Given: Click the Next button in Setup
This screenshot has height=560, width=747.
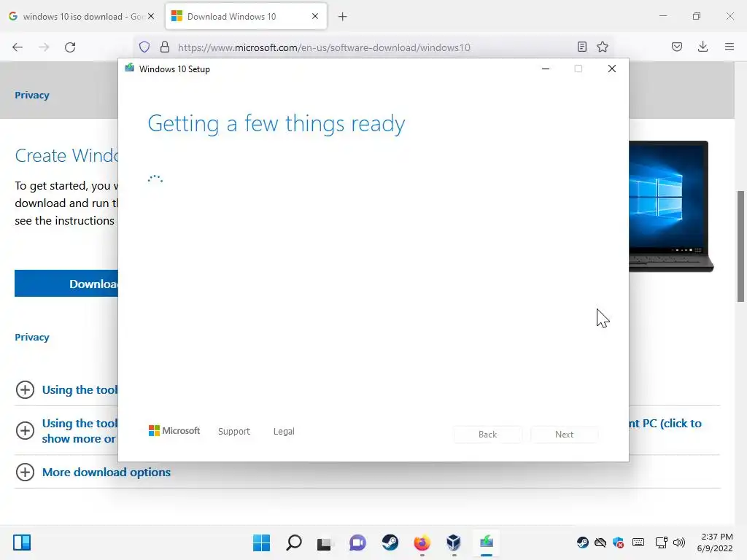Looking at the screenshot, I should (x=564, y=435).
